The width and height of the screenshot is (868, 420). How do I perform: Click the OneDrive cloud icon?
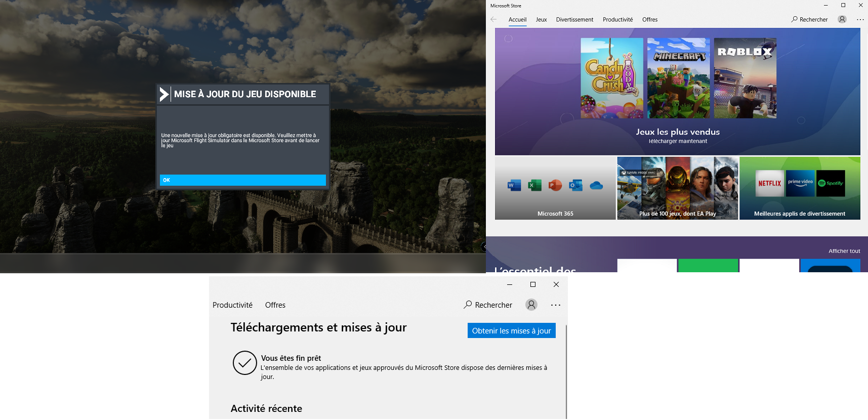[x=596, y=186]
